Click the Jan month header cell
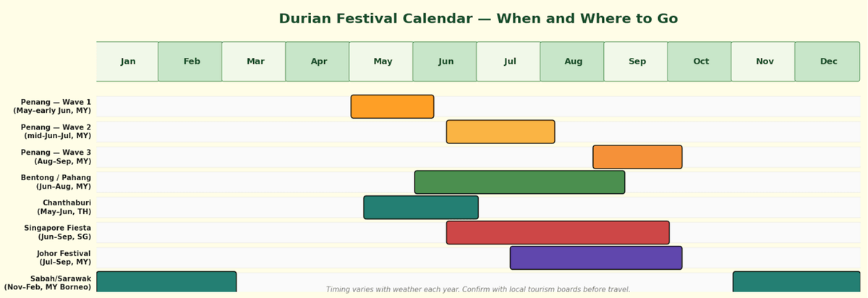 127,61
